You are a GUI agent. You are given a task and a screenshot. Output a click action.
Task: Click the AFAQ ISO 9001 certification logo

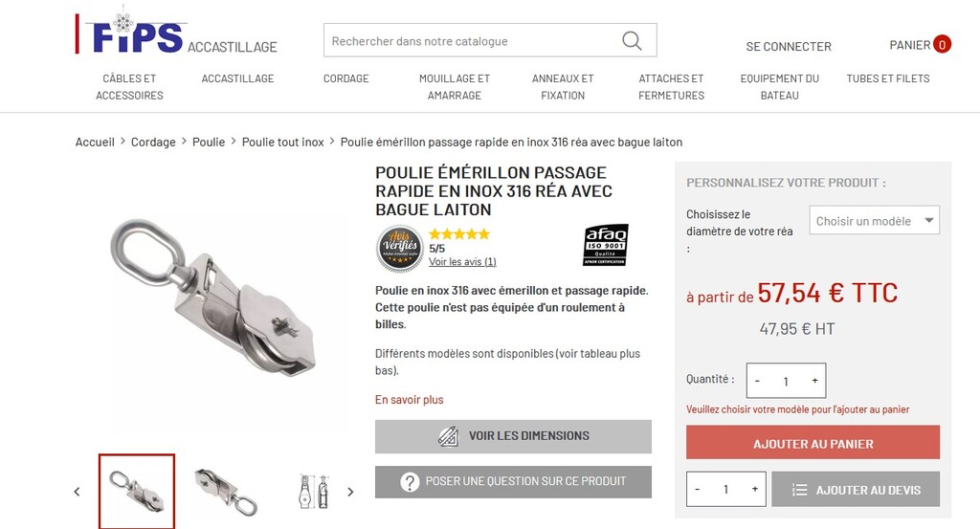pyautogui.click(x=605, y=245)
